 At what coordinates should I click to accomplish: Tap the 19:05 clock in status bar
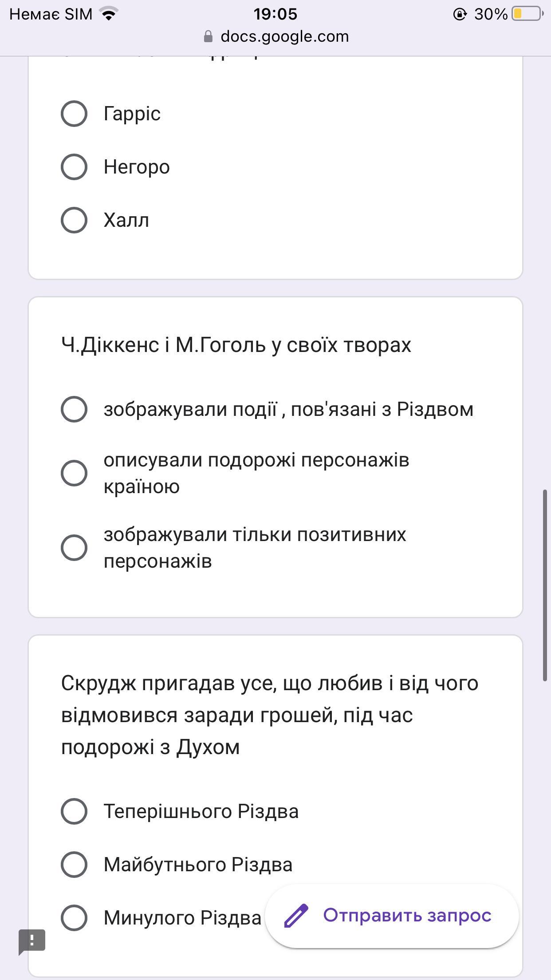275,14
